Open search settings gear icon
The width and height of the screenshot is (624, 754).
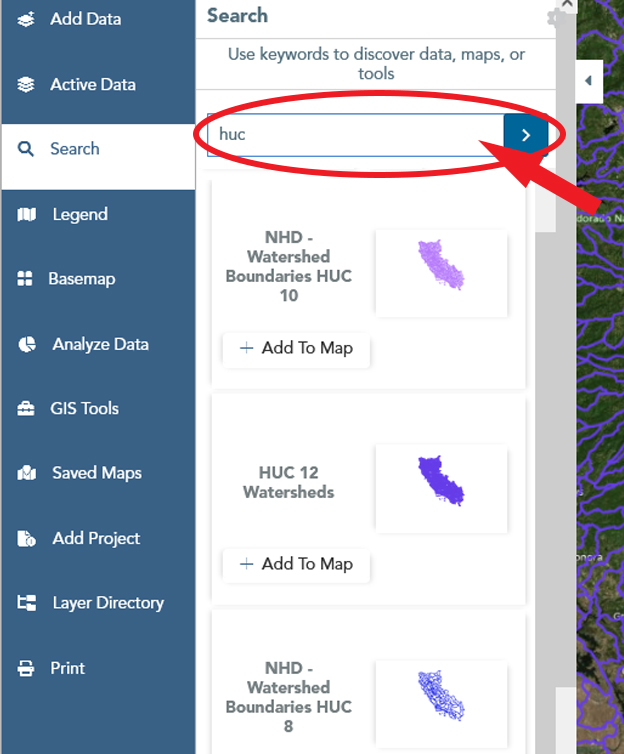556,18
